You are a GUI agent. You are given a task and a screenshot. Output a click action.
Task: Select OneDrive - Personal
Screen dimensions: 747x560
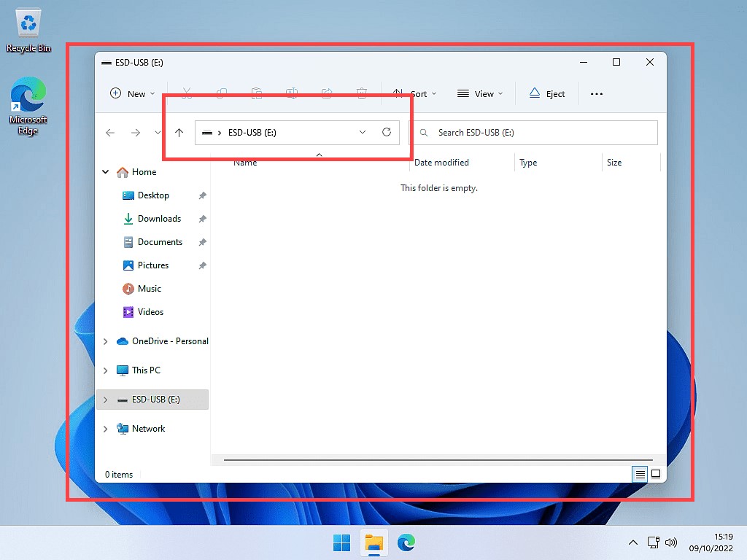(x=163, y=341)
